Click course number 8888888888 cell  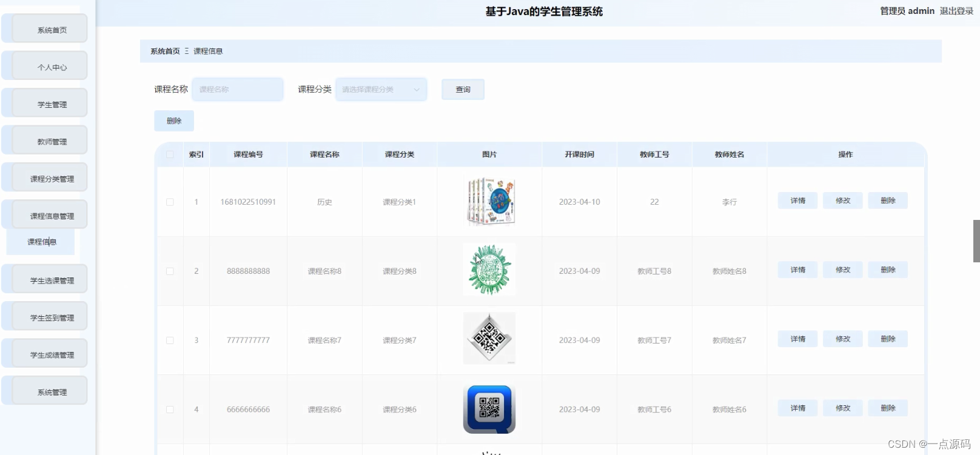pos(248,271)
